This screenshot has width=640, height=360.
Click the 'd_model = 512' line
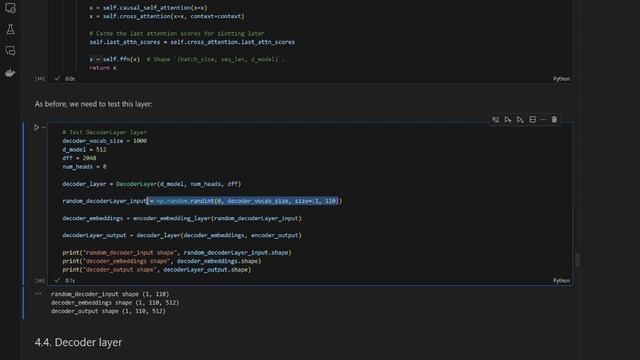[84, 149]
